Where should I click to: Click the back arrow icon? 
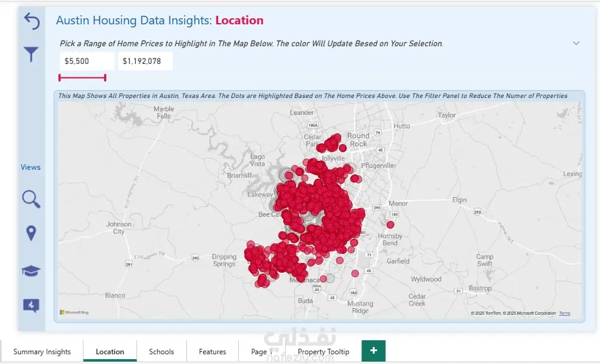click(31, 21)
